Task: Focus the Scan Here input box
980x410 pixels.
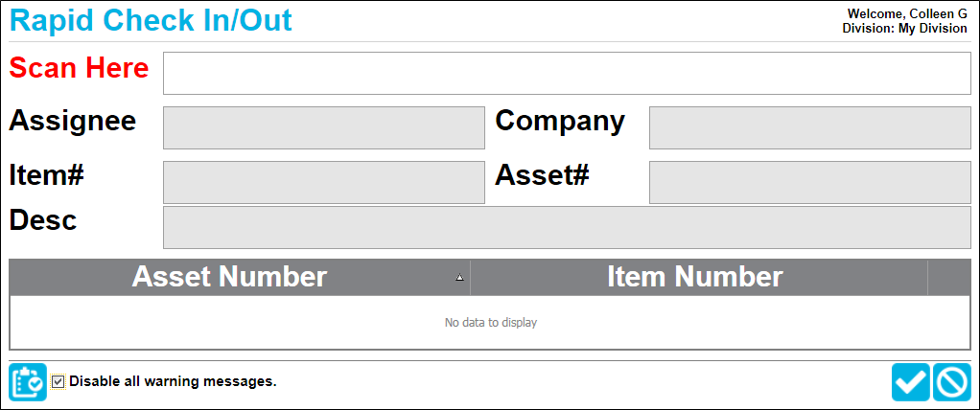Action: 567,73
